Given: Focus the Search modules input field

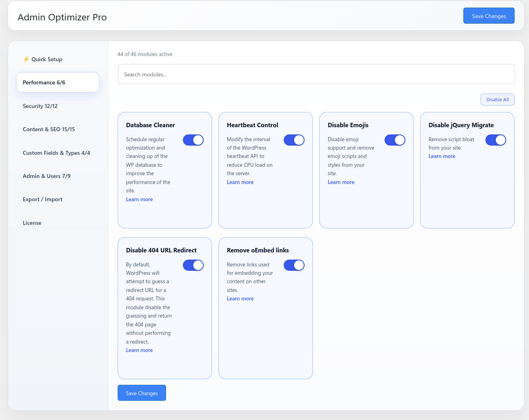Looking at the screenshot, I should point(316,74).
